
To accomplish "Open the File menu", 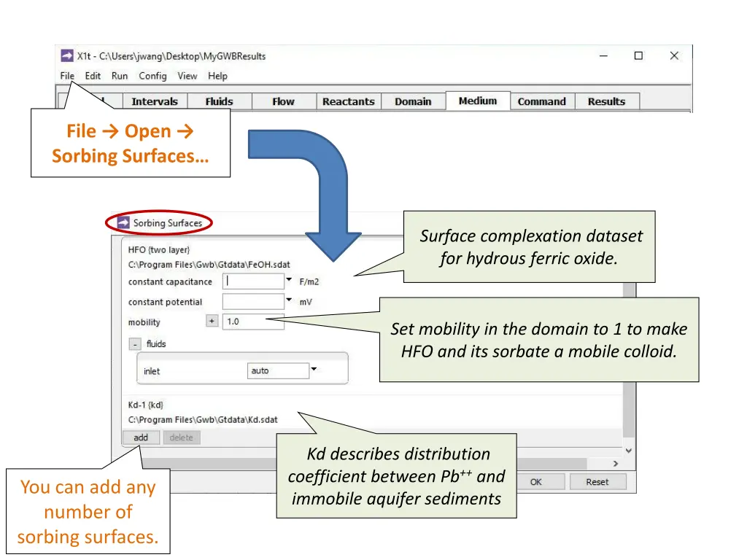I will point(67,76).
